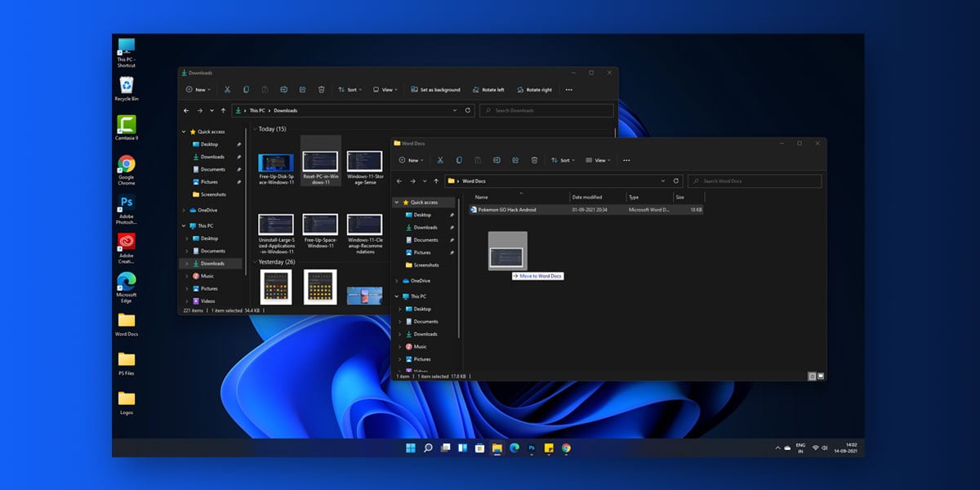Cut selection in Downloads window toolbar

point(227,90)
